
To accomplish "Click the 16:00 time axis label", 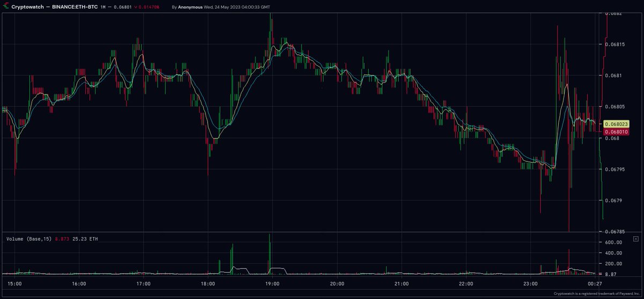I will pos(79,283).
